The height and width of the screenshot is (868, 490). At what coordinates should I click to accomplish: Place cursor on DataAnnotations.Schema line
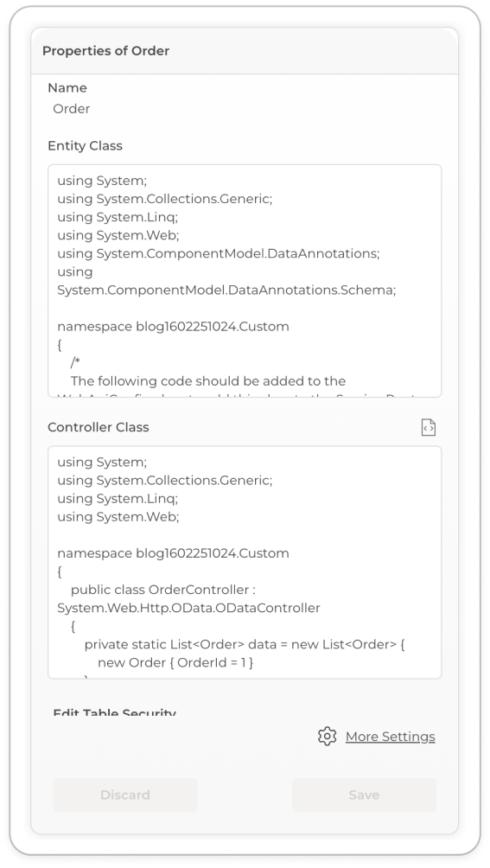(226, 290)
